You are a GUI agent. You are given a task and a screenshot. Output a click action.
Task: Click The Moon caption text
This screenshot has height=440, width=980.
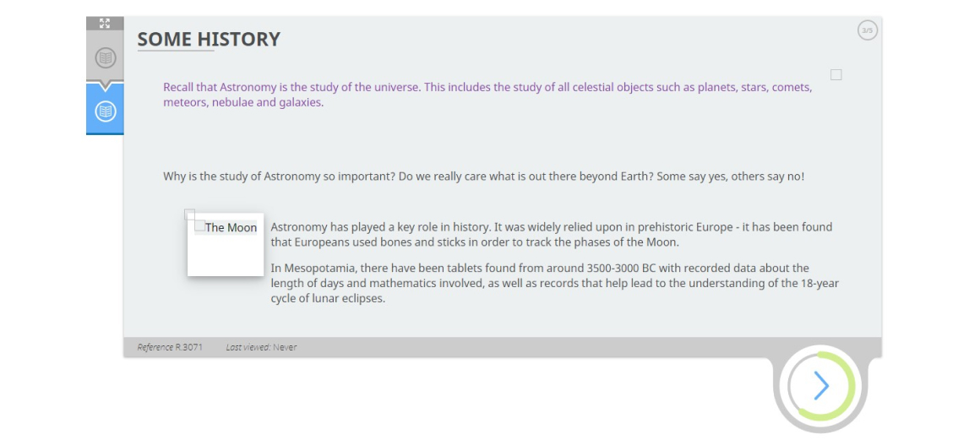(231, 227)
